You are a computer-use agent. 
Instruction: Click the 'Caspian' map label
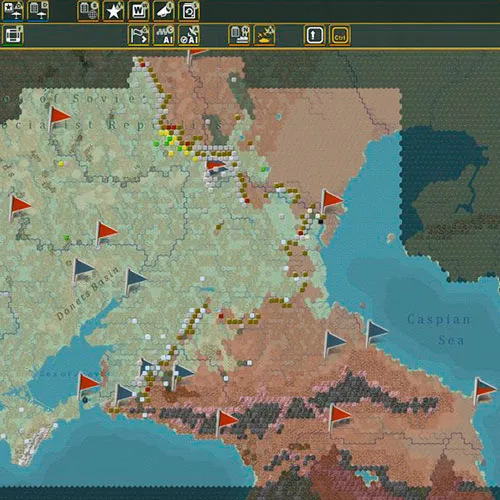coord(439,319)
